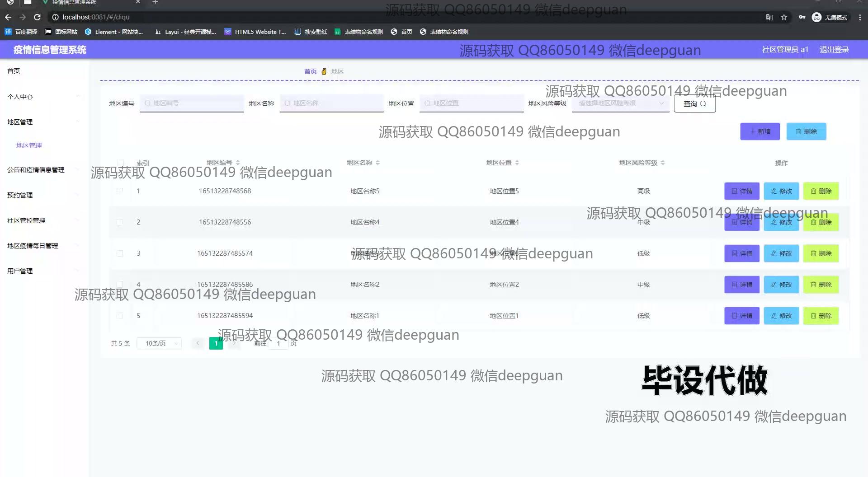Sort by 地区编号 column arrows
The image size is (868, 477).
pyautogui.click(x=238, y=163)
